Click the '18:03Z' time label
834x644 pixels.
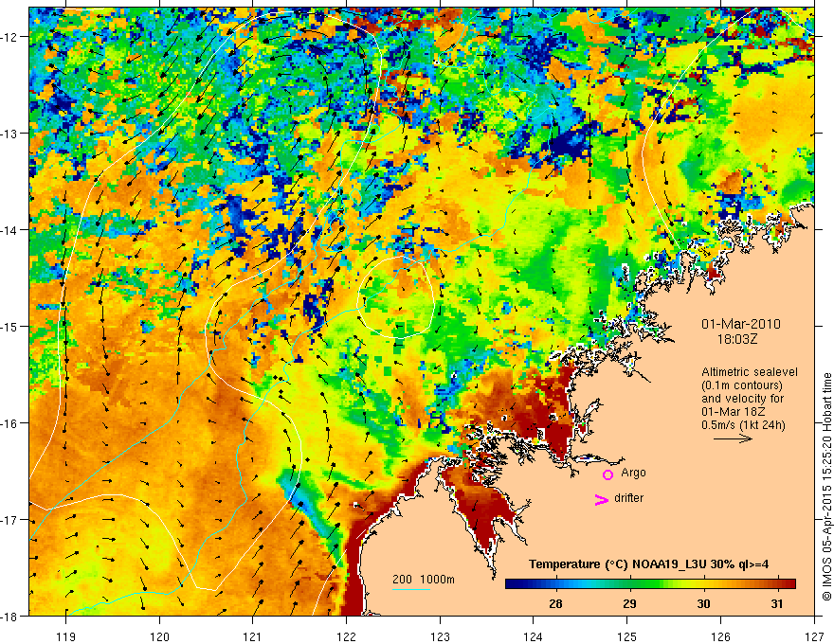(736, 339)
